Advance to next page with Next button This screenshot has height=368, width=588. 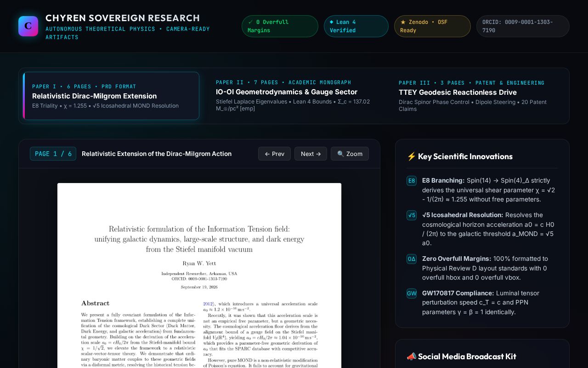click(x=311, y=154)
